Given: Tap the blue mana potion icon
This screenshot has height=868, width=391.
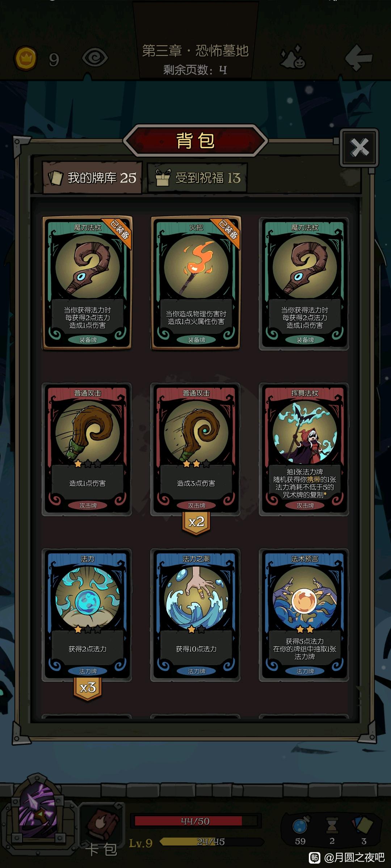Looking at the screenshot, I should pos(300,825).
